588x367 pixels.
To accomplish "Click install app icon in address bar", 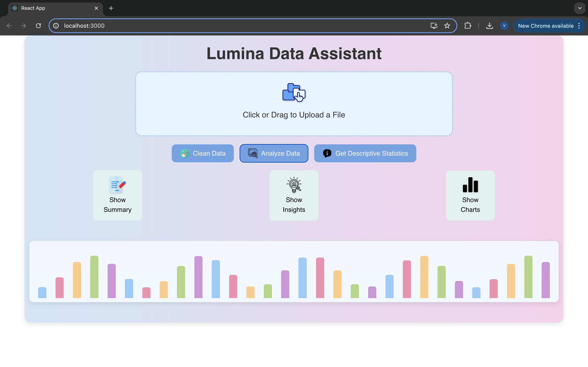I will click(434, 26).
